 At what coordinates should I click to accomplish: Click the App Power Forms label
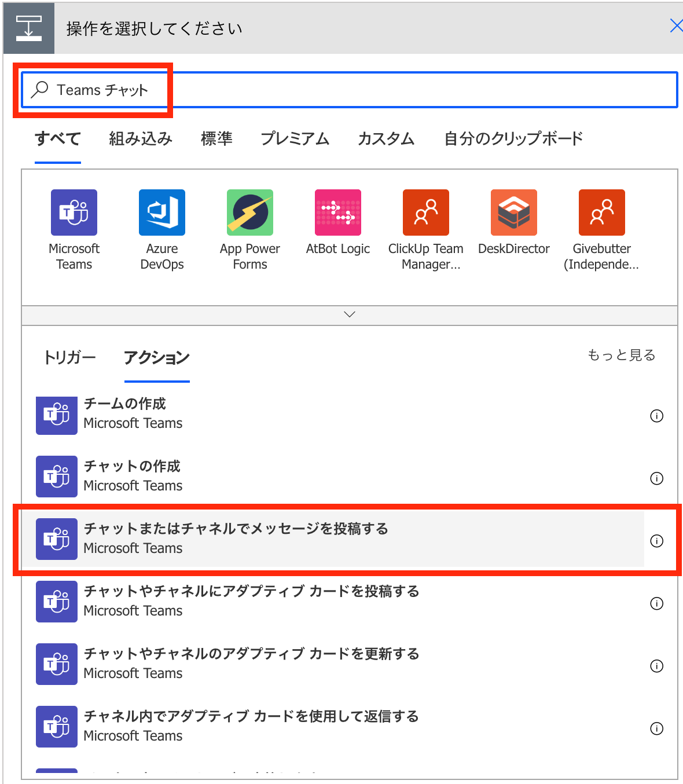(x=250, y=257)
